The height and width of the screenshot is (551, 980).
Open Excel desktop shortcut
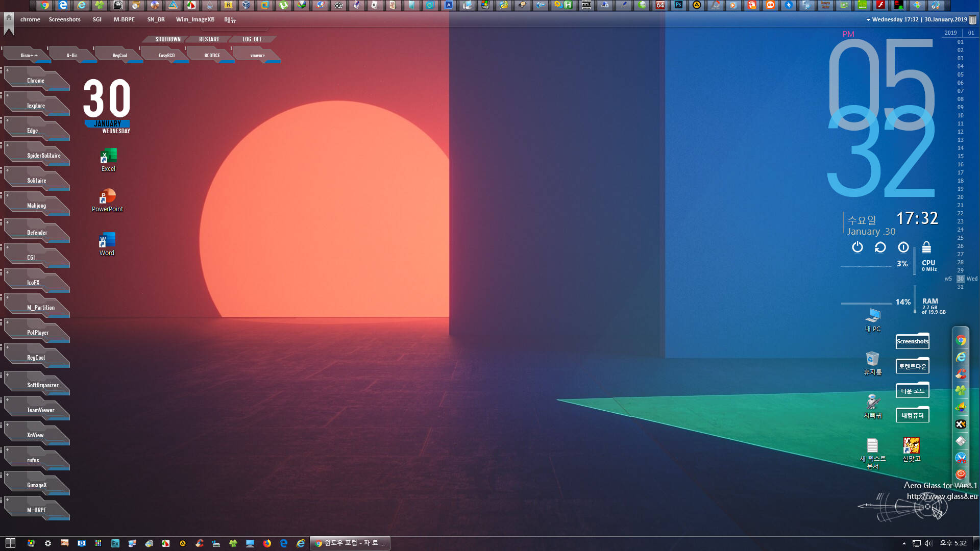pos(108,160)
